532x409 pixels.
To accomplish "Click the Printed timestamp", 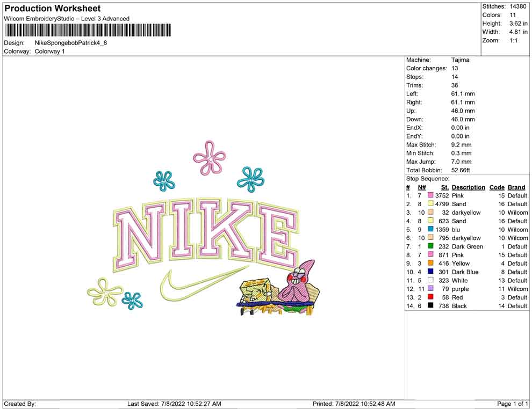I will point(354,404).
